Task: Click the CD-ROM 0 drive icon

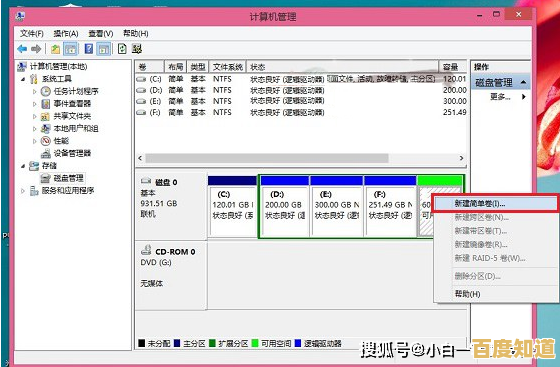Action: tap(146, 250)
